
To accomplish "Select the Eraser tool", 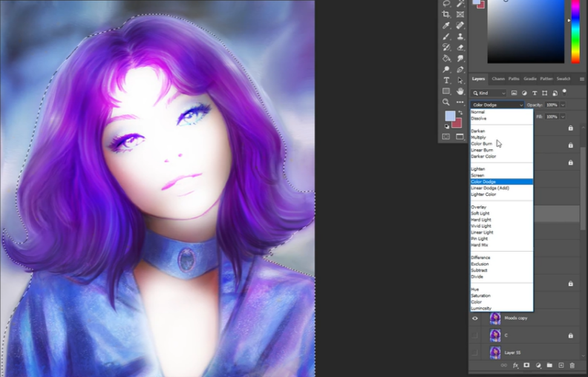I will click(x=460, y=47).
